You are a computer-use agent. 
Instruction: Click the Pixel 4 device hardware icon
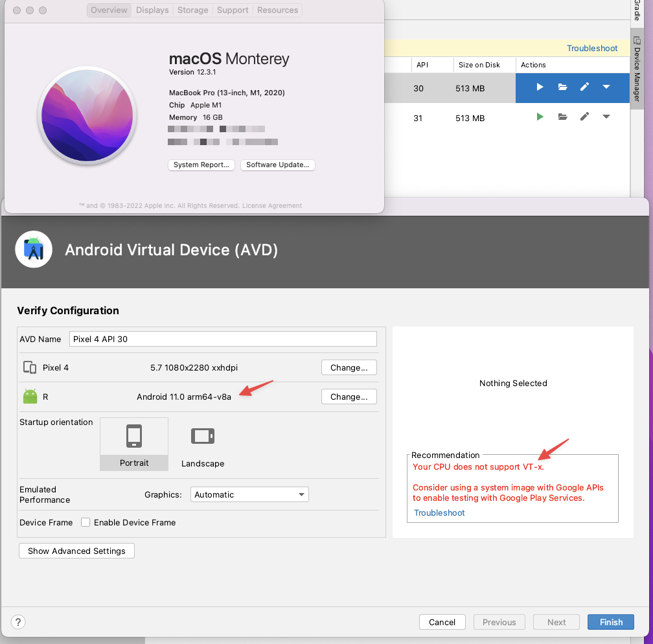pos(30,367)
